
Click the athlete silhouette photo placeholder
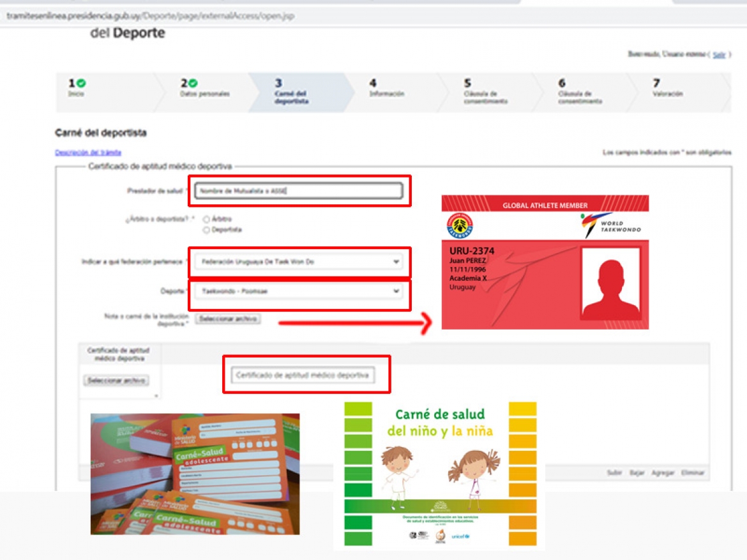coord(610,283)
